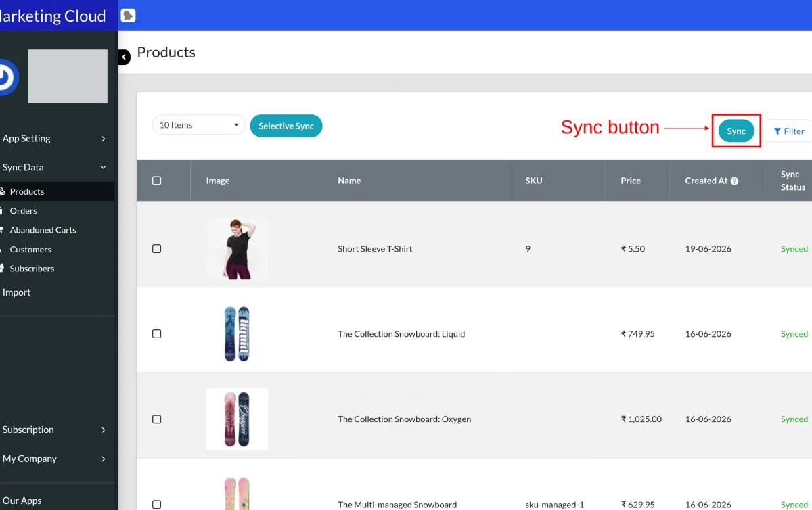The image size is (812, 510).
Task: Select The Collection Snowboard: Oxygen row checkbox
Action: (x=157, y=419)
